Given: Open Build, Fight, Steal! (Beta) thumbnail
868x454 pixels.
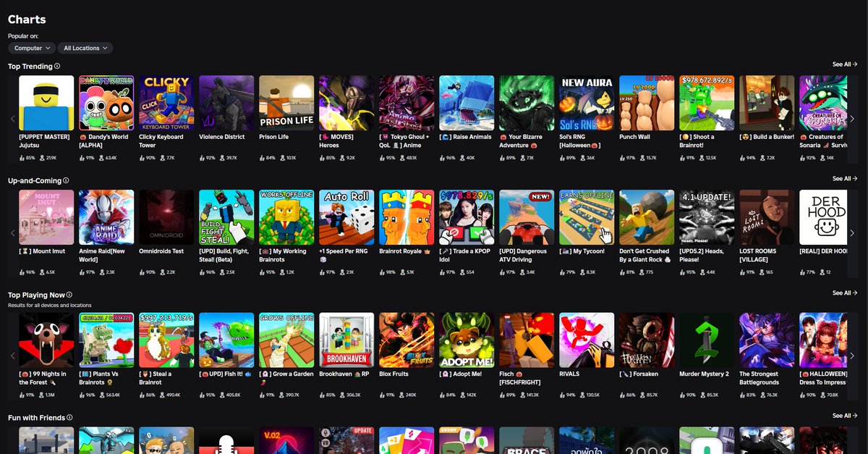Looking at the screenshot, I should (226, 217).
